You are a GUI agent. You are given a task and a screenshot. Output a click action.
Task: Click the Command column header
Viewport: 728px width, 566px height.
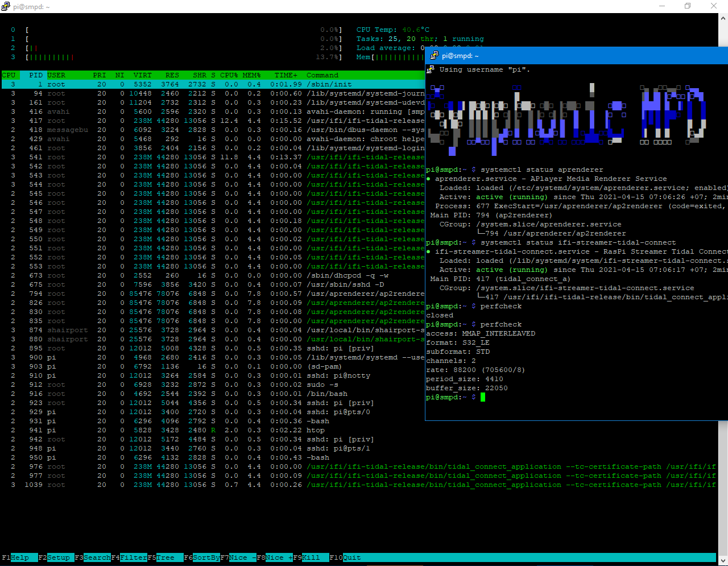click(x=322, y=75)
